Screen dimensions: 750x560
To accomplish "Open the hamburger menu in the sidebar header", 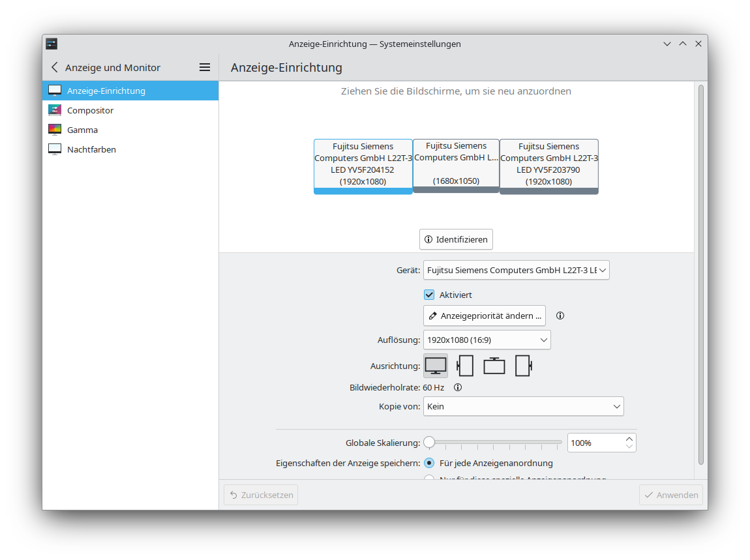I will pos(204,67).
